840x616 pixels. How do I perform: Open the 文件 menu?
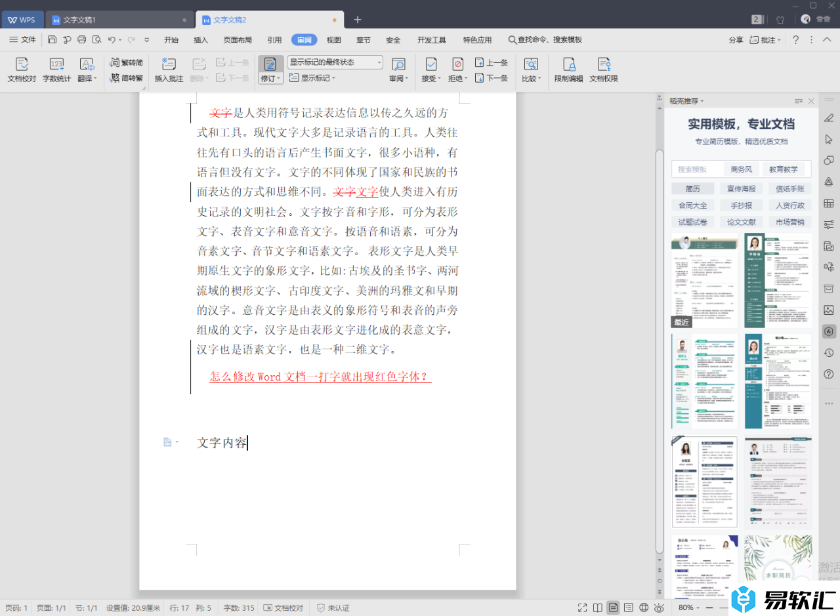tap(23, 40)
